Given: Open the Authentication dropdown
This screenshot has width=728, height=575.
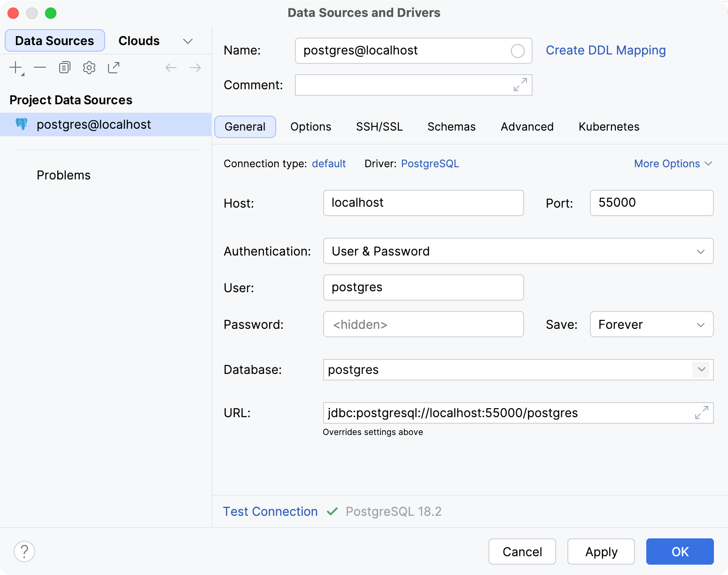Looking at the screenshot, I should tap(701, 251).
